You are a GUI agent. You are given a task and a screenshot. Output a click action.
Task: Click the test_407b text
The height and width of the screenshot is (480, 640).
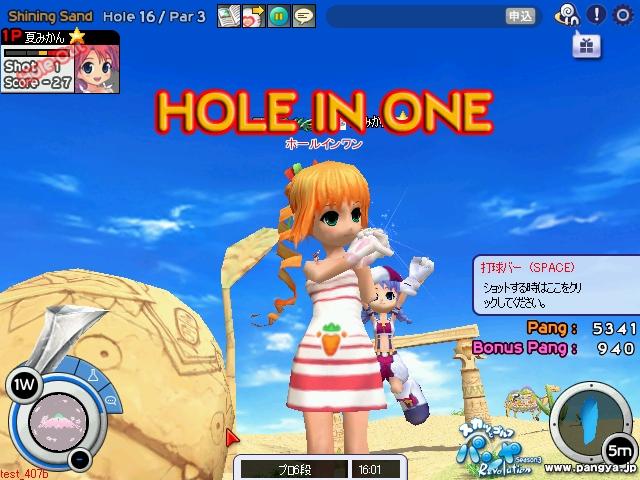[24, 474]
